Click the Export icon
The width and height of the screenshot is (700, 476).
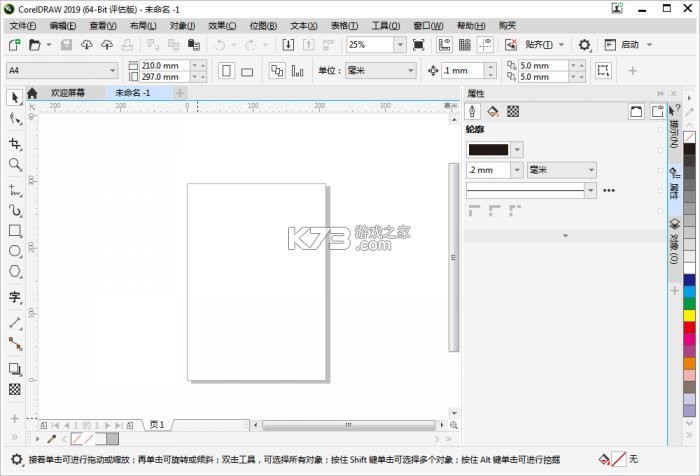click(308, 45)
